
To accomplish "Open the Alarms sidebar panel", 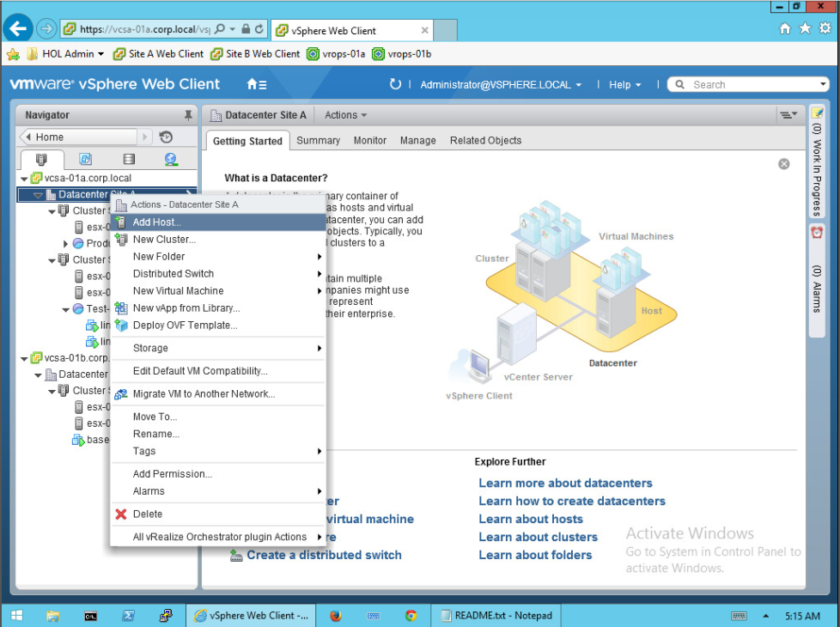I will (817, 278).
